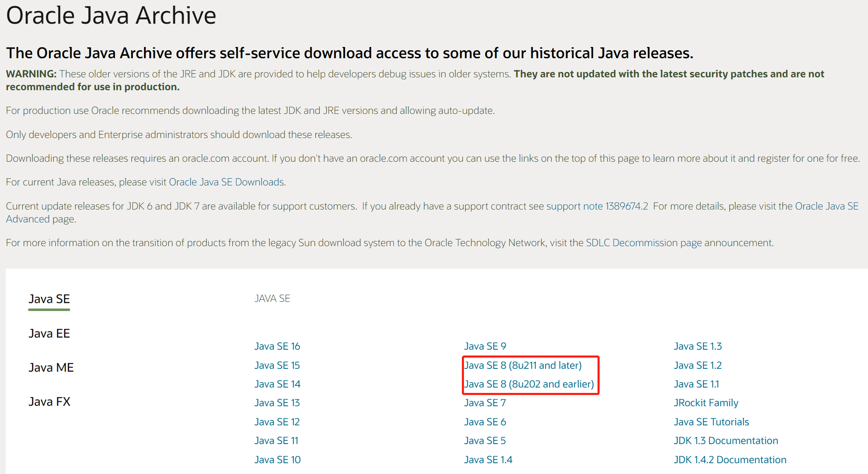
Task: Open the Java SE 13 archive link
Action: click(x=277, y=403)
